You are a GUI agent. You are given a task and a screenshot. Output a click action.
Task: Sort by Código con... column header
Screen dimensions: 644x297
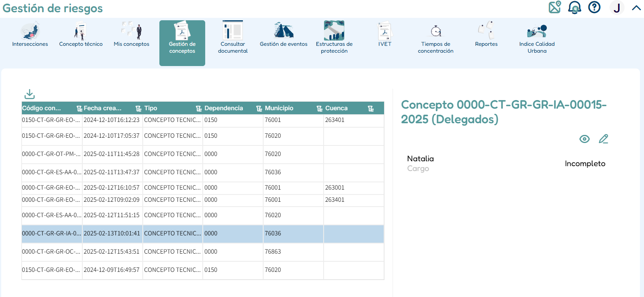tap(41, 108)
